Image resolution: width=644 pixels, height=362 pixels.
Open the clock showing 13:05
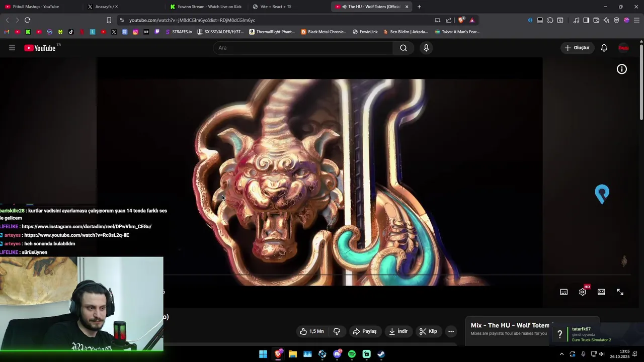tap(620, 354)
